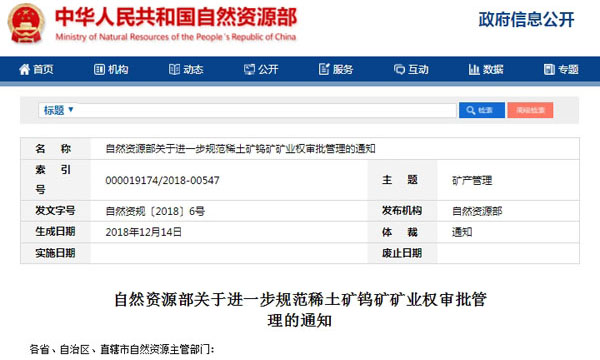Screen dimensions: 600x360
Task: Open the 动态 nav item
Action: pos(186,69)
